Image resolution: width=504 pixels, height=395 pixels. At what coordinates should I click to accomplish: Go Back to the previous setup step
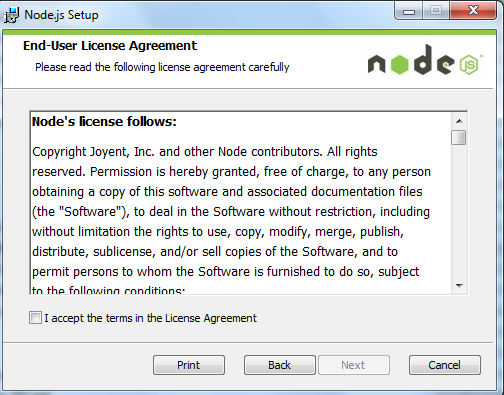pyautogui.click(x=280, y=365)
